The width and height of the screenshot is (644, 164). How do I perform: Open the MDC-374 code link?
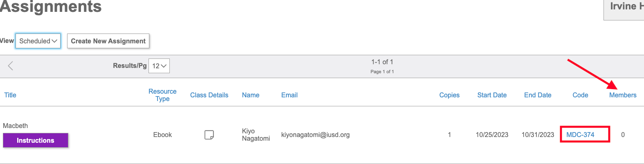580,135
